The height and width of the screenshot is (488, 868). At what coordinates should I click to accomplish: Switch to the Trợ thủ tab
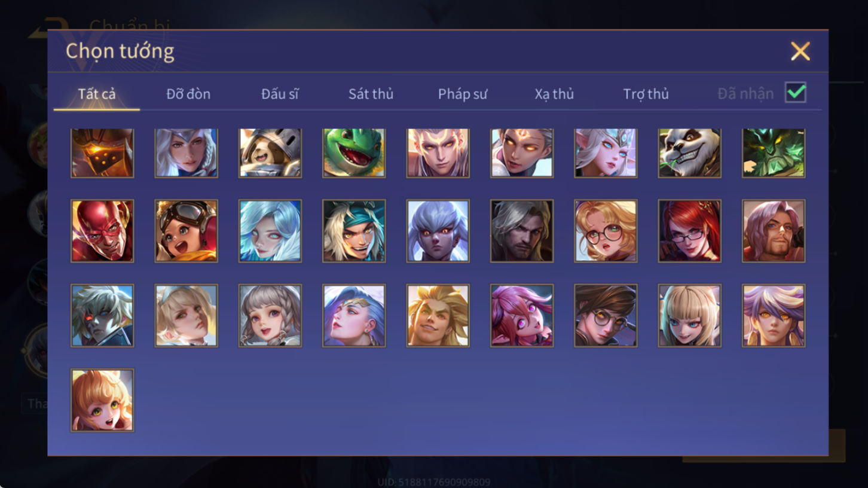point(646,94)
